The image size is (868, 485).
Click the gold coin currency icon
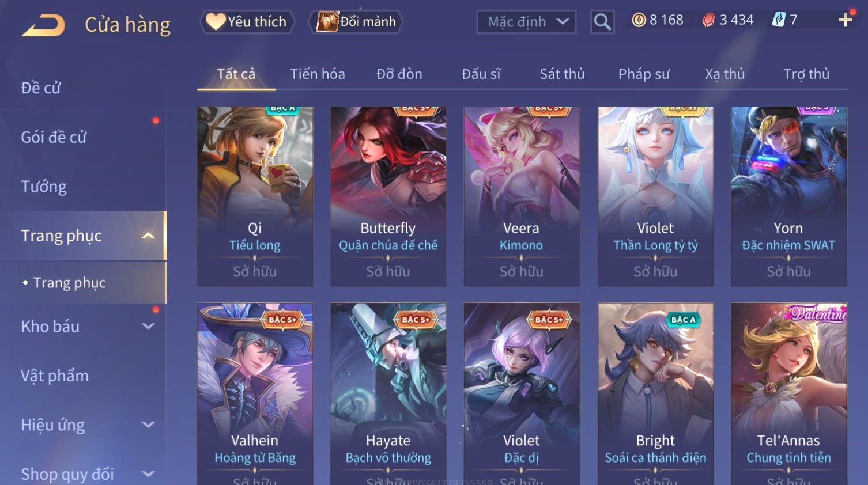(639, 20)
